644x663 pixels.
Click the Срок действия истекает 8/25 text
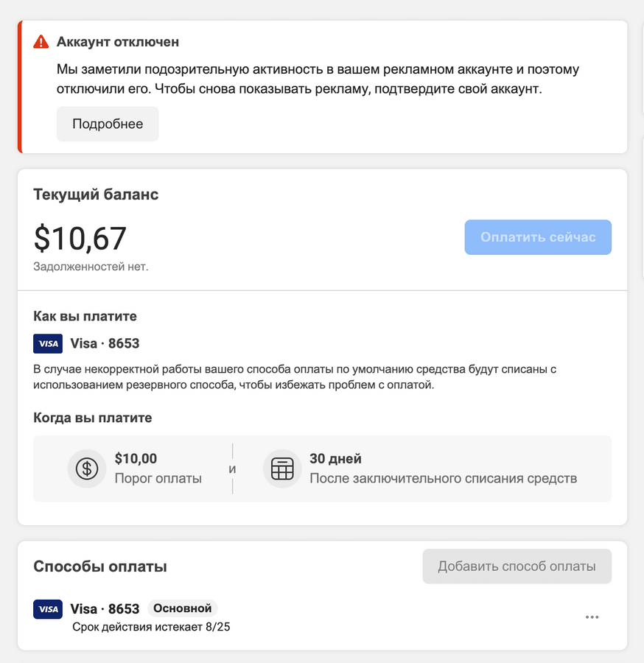(x=151, y=627)
